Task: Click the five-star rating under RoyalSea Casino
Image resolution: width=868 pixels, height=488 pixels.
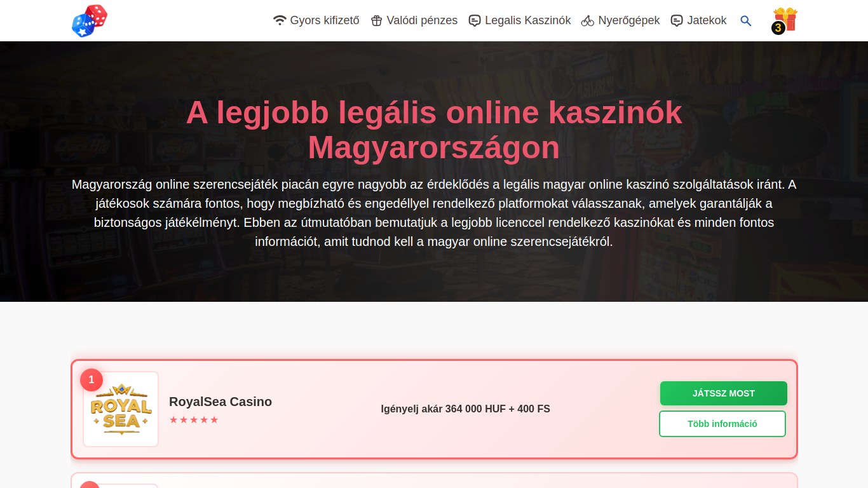Action: (194, 420)
